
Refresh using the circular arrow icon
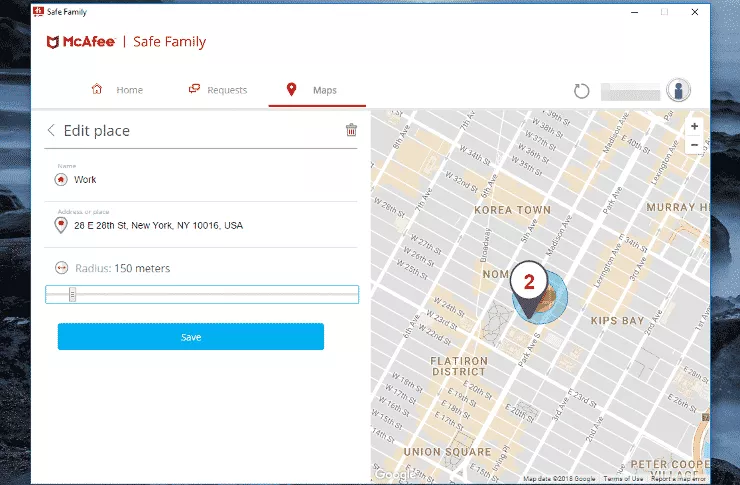[x=581, y=91]
